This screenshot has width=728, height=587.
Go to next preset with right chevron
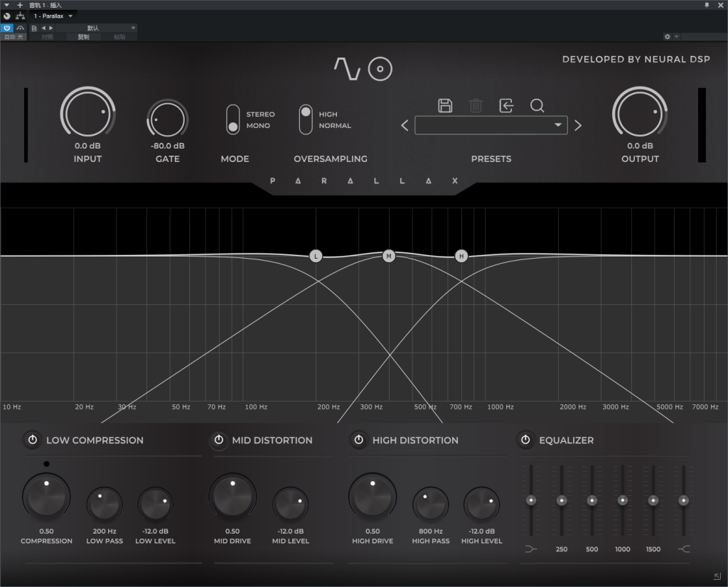tap(577, 125)
